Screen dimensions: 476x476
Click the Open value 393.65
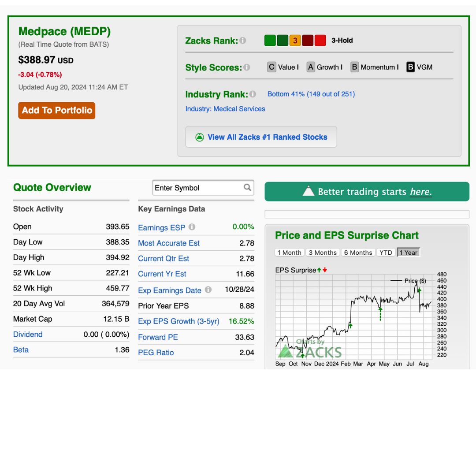[118, 227]
